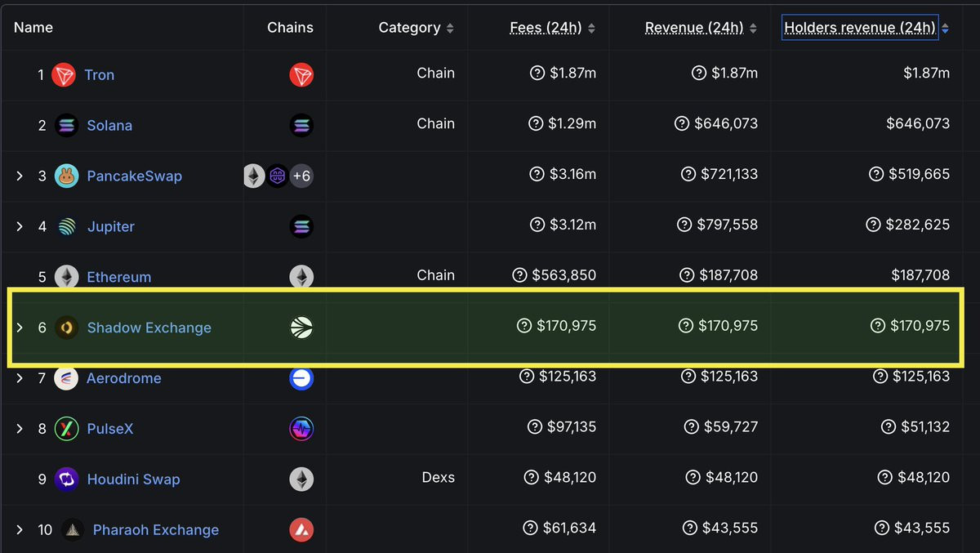Click the PulseChain icon in PulseX row

[x=301, y=429]
